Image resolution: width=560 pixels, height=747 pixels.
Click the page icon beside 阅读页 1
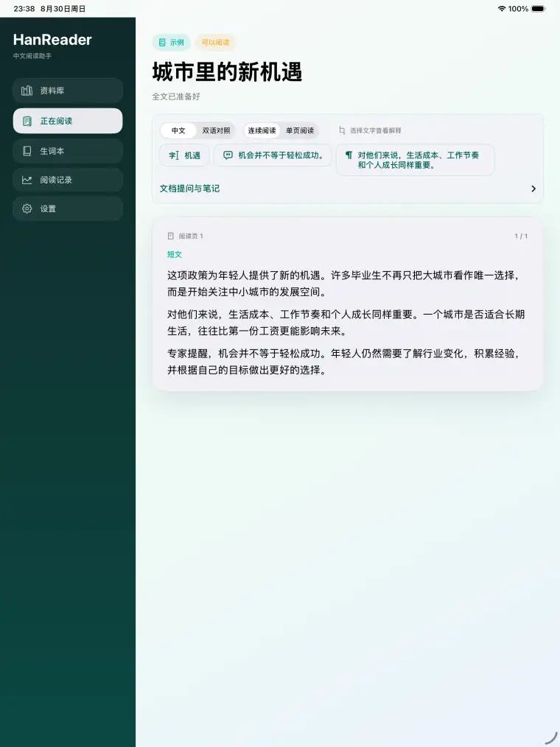[171, 236]
